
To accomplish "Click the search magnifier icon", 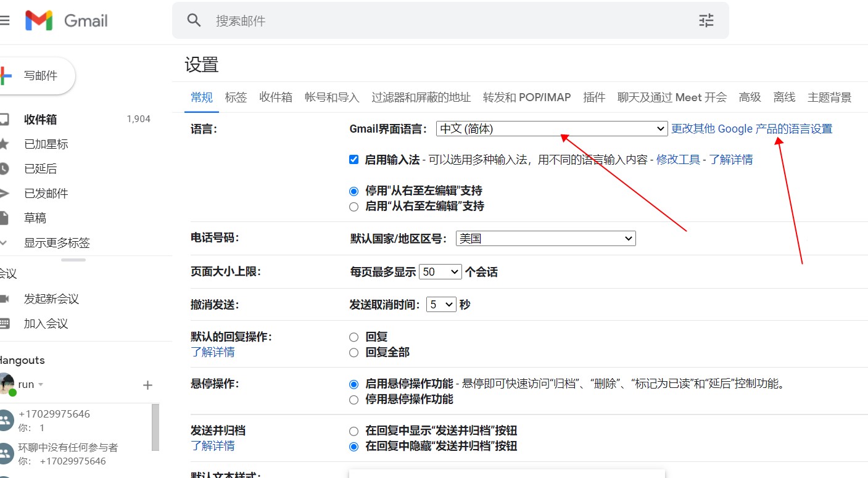I will click(194, 20).
